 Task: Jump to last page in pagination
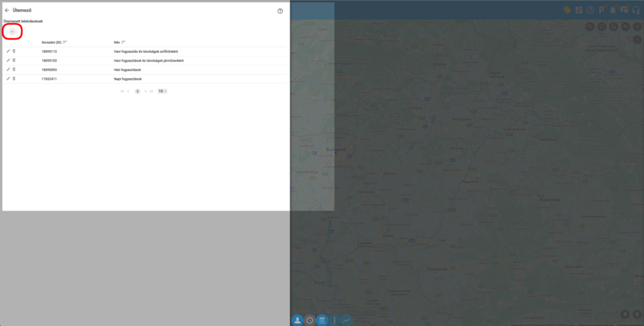[x=152, y=91]
